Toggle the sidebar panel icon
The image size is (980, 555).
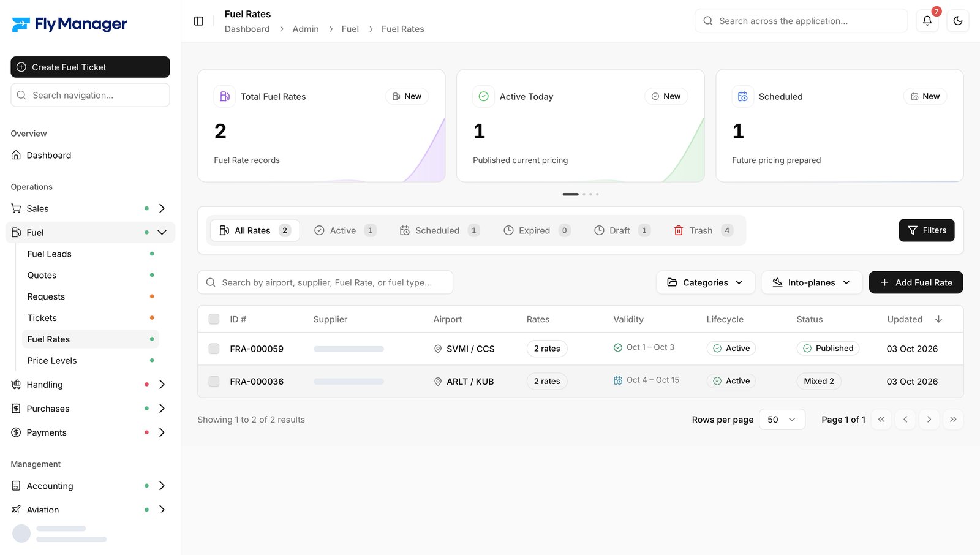(198, 21)
